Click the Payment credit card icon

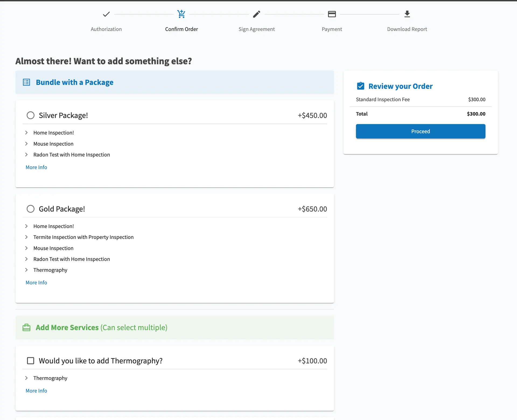332,14
